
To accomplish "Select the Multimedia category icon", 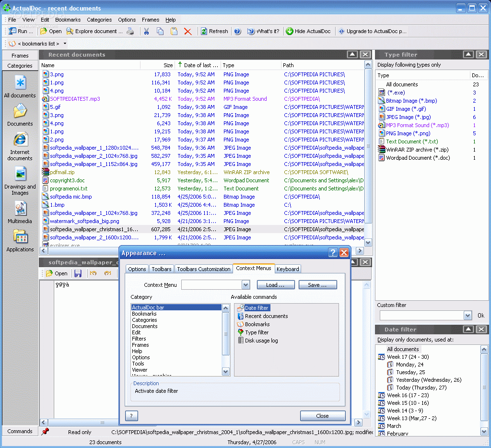I will [20, 208].
